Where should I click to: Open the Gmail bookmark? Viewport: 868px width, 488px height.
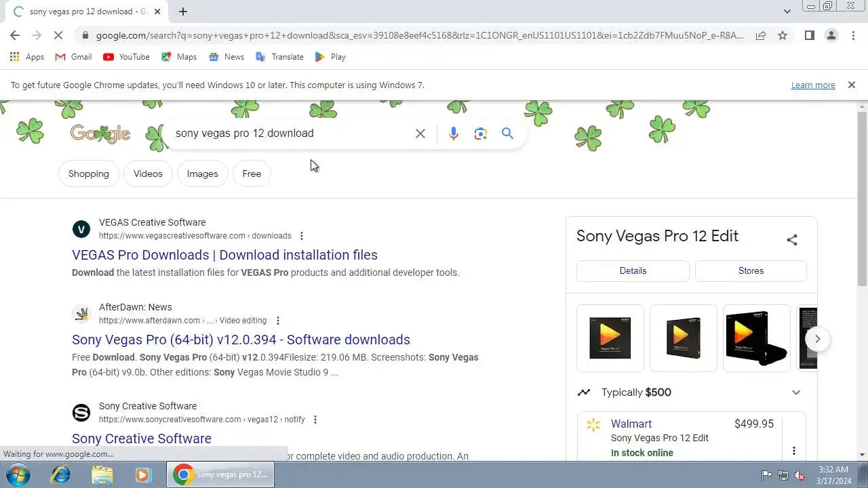[73, 57]
